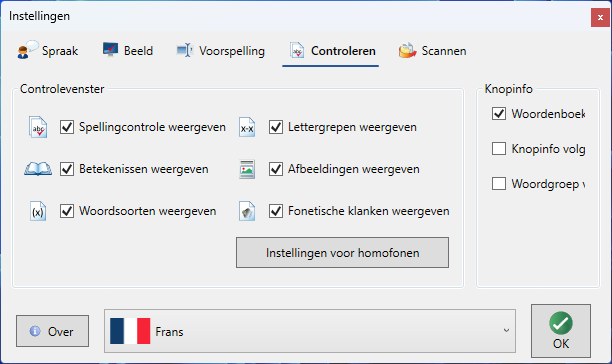The width and height of the screenshot is (612, 364).
Task: Open the Frans language dropdown
Action: pos(310,331)
